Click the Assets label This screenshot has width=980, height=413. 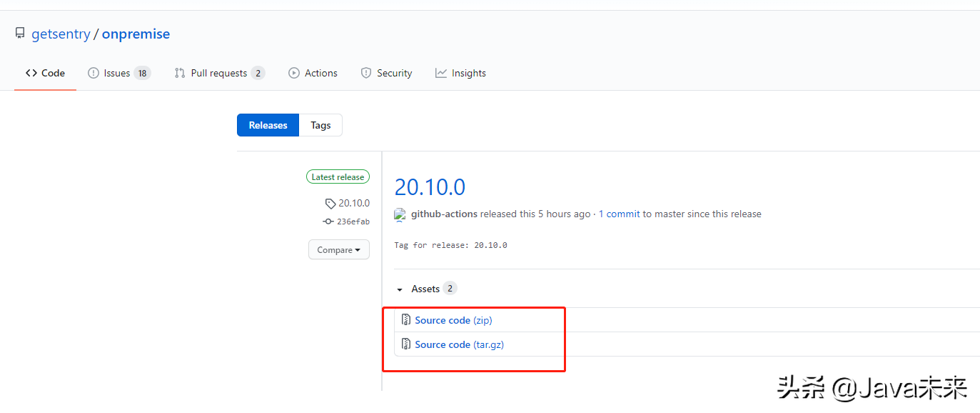click(x=425, y=289)
